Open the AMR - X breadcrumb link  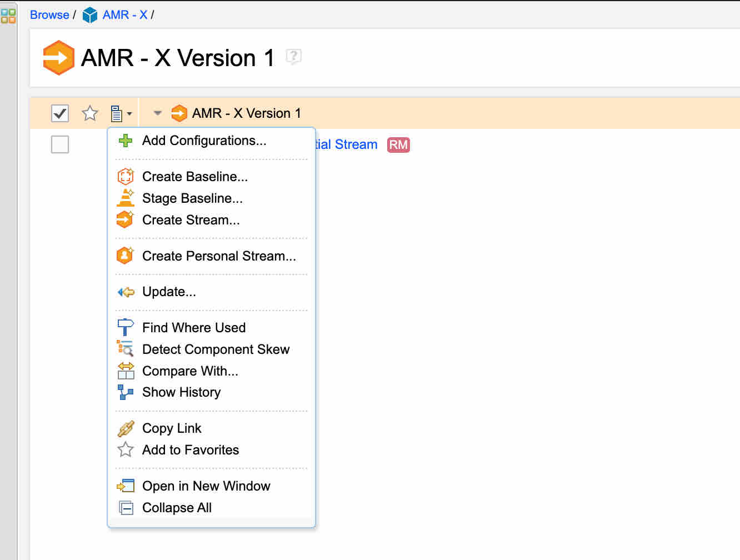tap(124, 15)
